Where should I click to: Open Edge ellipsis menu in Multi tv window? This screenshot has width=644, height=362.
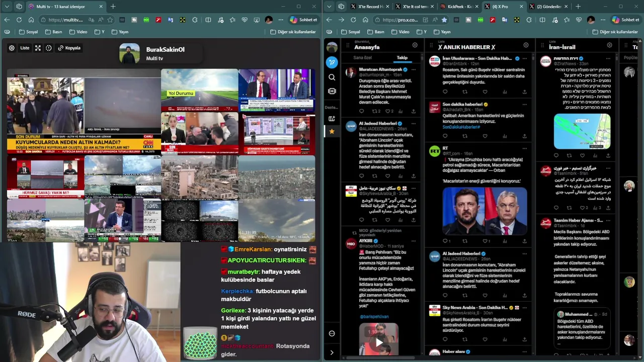point(281,20)
